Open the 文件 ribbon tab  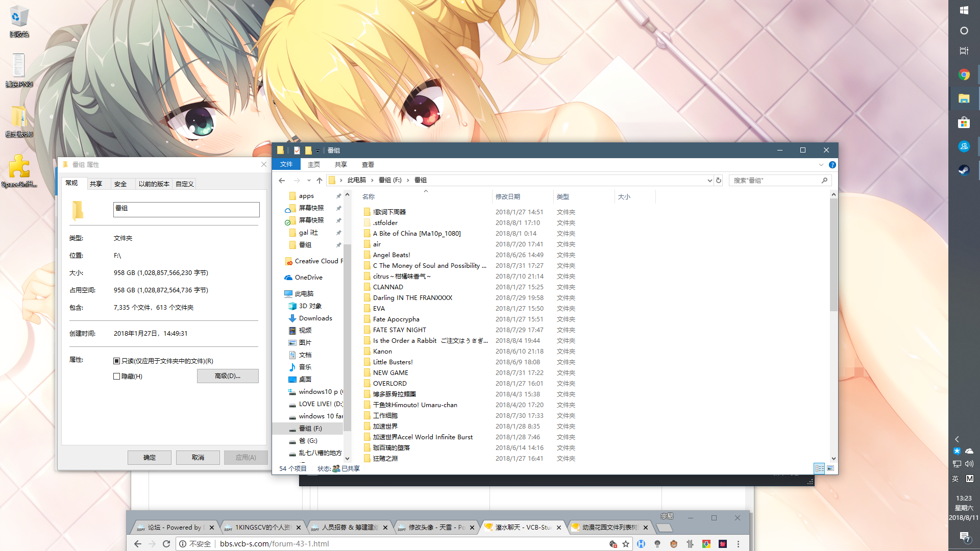tap(286, 164)
